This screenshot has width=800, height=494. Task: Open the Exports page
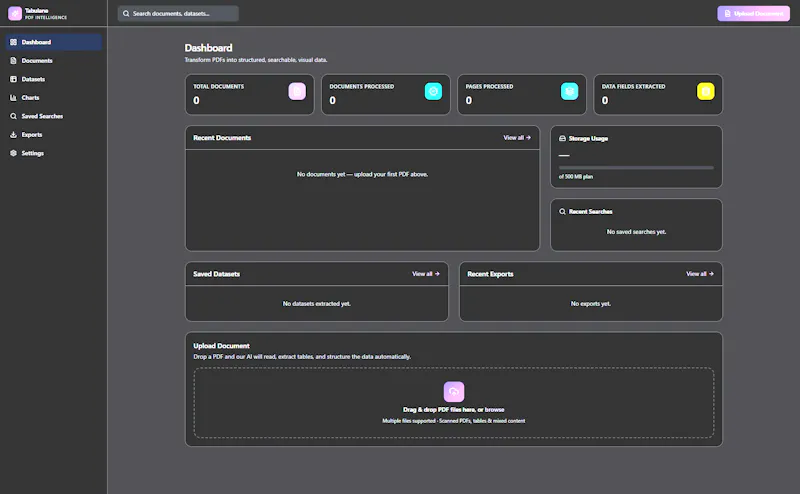54,135
